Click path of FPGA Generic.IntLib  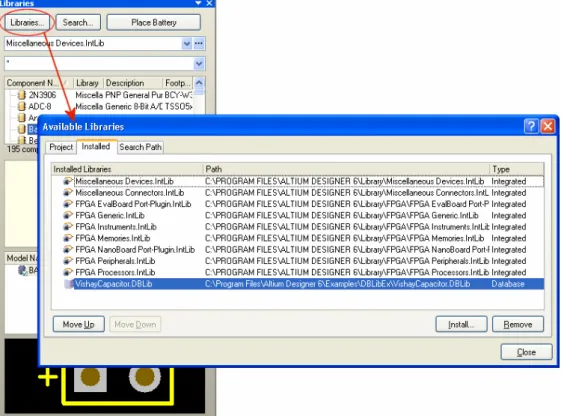(x=342, y=215)
